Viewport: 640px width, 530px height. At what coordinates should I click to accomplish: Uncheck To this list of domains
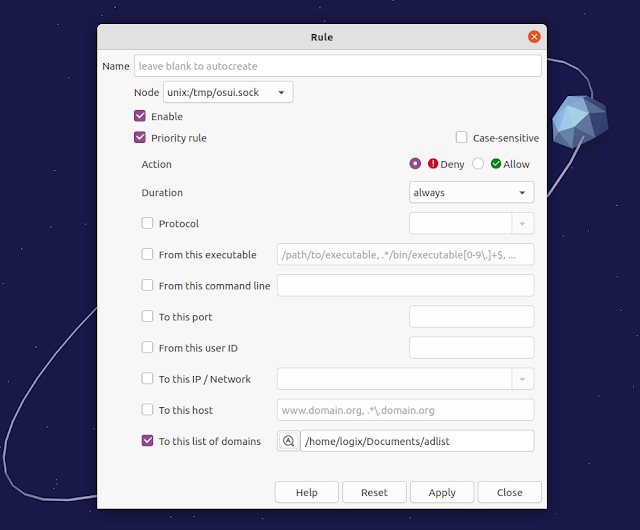pos(148,441)
